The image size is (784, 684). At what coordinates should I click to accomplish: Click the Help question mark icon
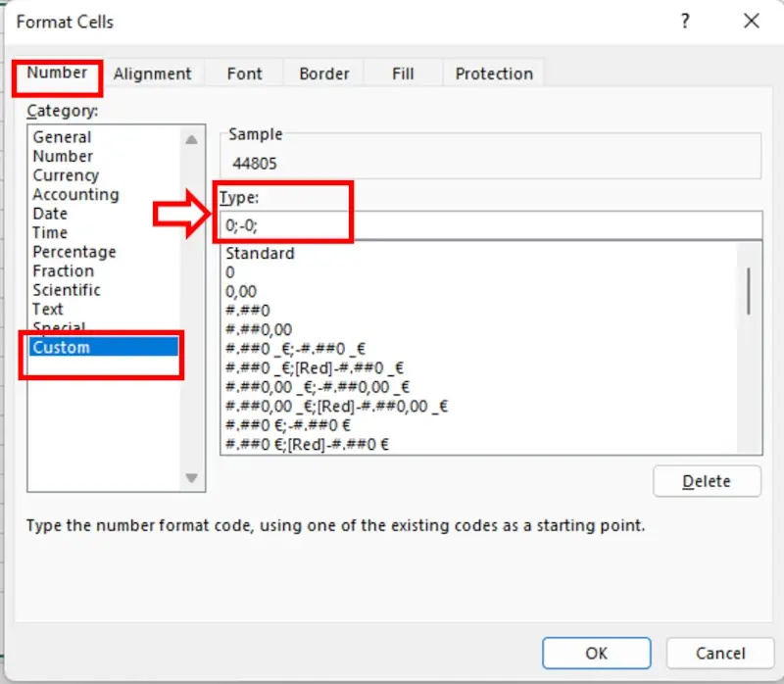[x=686, y=21]
